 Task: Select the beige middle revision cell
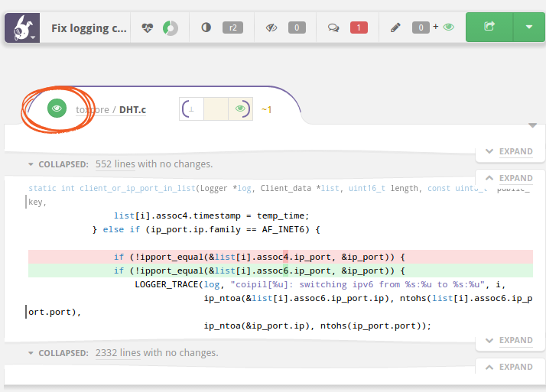coord(216,109)
